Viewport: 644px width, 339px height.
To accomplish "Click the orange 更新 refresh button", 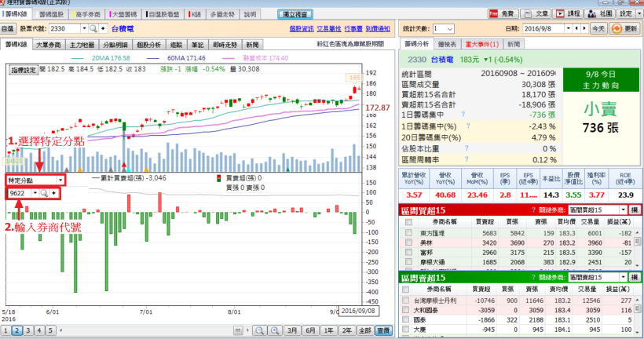I will (624, 29).
